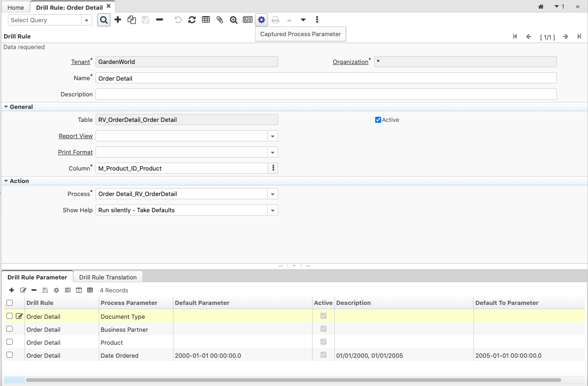588x386 pixels.
Task: Open the Report View dropdown
Action: 273,136
